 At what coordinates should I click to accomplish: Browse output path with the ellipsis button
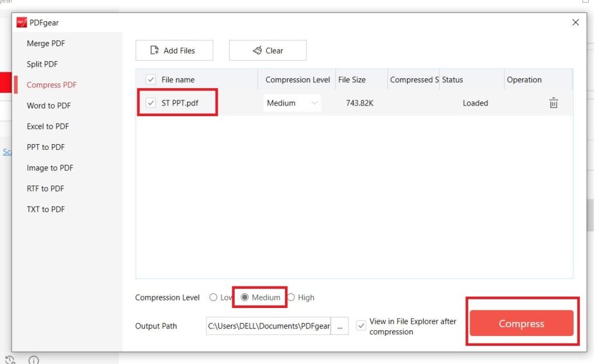click(339, 326)
